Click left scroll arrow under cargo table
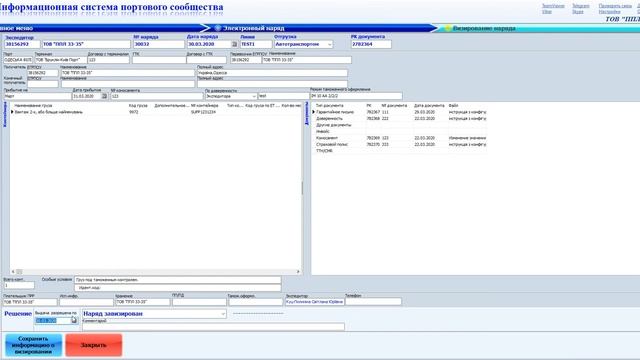 coord(13,271)
